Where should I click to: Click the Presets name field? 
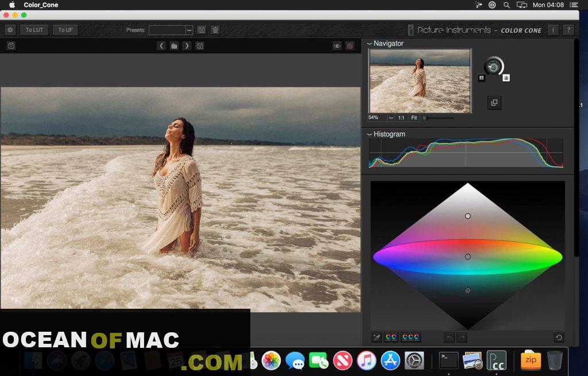pos(167,30)
